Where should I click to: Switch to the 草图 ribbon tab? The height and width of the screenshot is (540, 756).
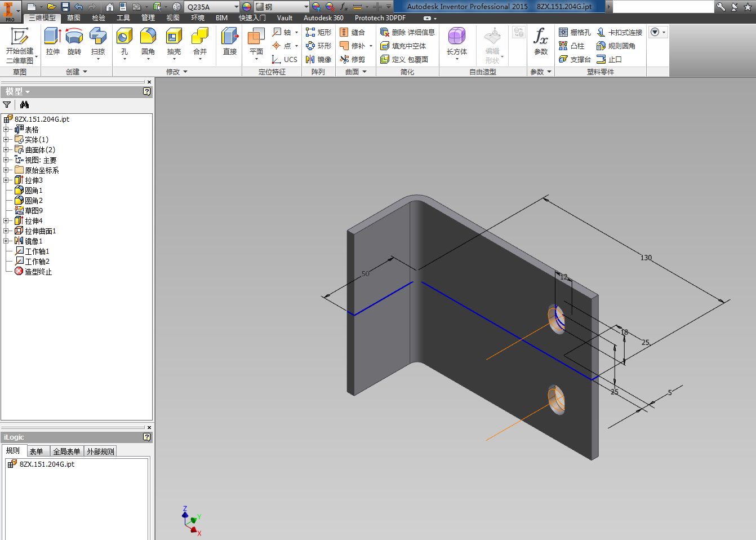(74, 18)
